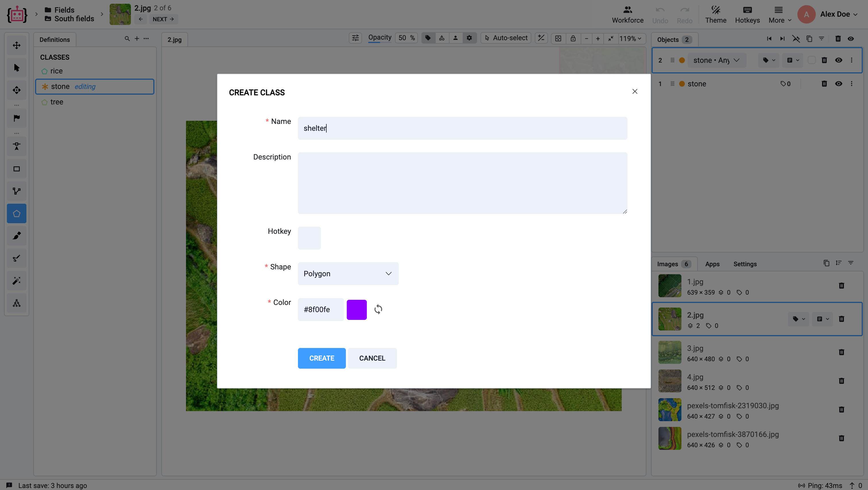The height and width of the screenshot is (490, 868).
Task: Open the Shape Polygon dropdown
Action: pyautogui.click(x=348, y=273)
